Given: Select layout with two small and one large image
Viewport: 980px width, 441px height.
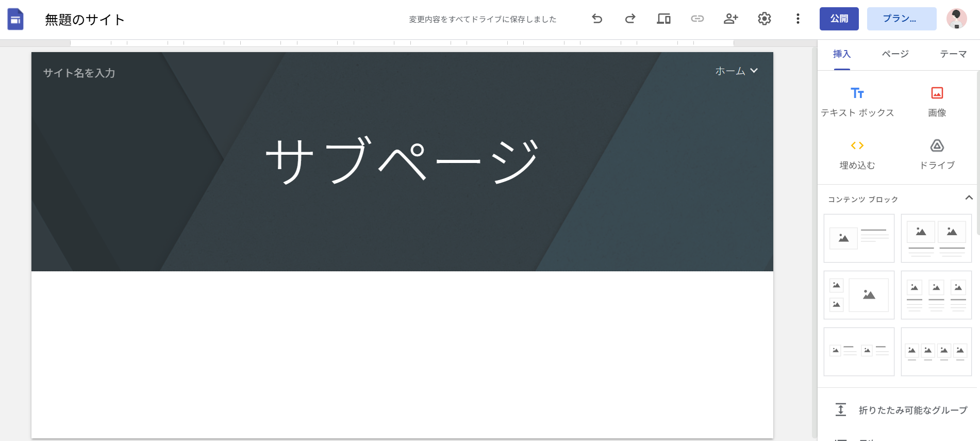Looking at the screenshot, I should (859, 295).
